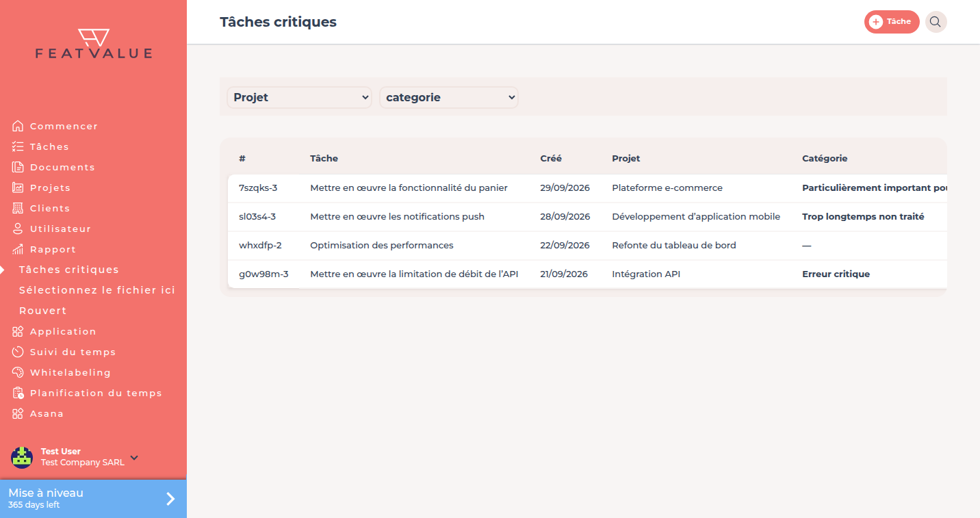The height and width of the screenshot is (518, 980).
Task: Select the Documents icon in sidebar
Action: (x=18, y=167)
